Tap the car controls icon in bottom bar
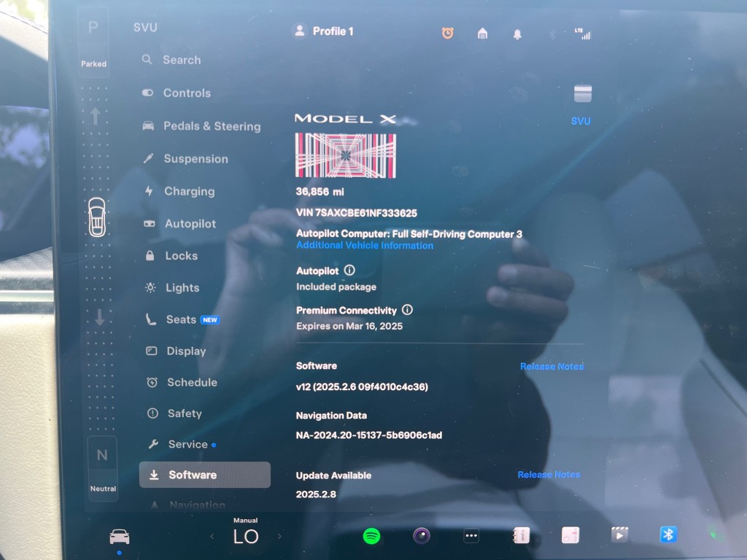747x560 pixels. point(119,537)
